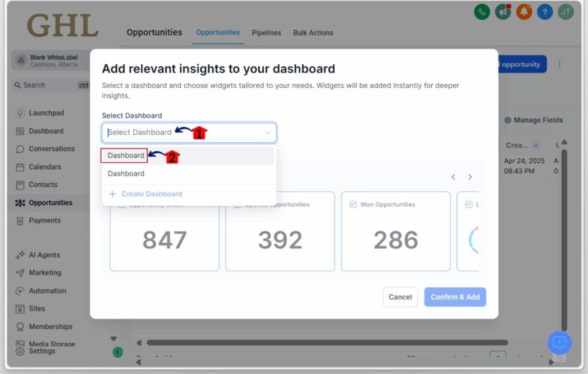The width and height of the screenshot is (588, 374).
Task: Click the Contacts icon in sidebar
Action: (x=20, y=185)
